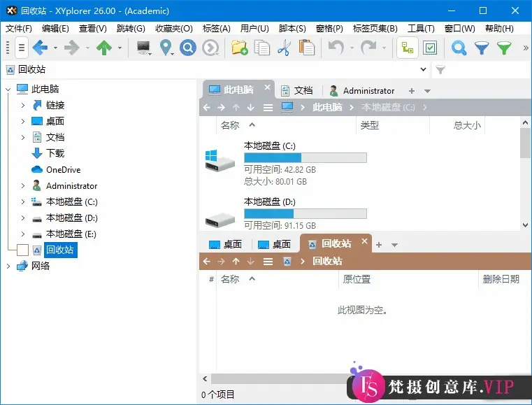532x405 pixels.
Task: Click the green funnel filter icon
Action: (504, 48)
